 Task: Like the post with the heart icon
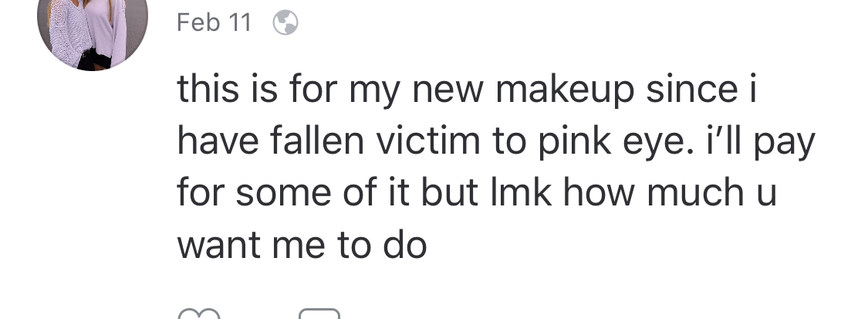[x=199, y=314]
